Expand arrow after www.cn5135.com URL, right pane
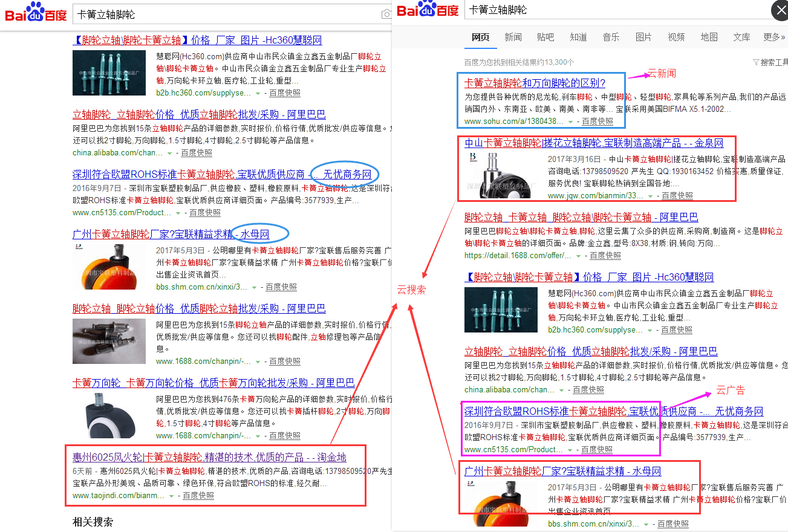The height and width of the screenshot is (532, 788). (570, 450)
